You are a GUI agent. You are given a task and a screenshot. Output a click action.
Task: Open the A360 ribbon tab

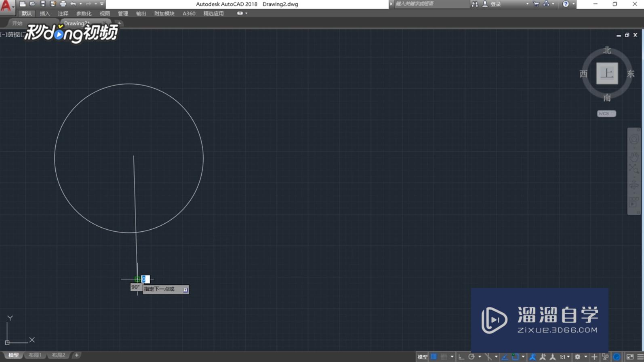[x=189, y=13]
